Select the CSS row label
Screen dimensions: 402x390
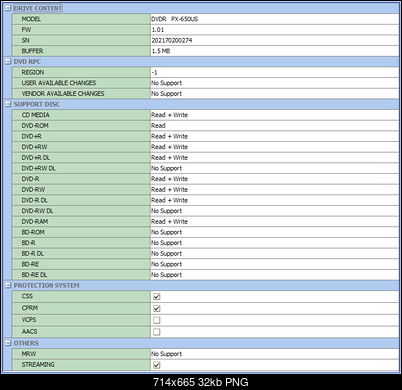click(x=27, y=296)
